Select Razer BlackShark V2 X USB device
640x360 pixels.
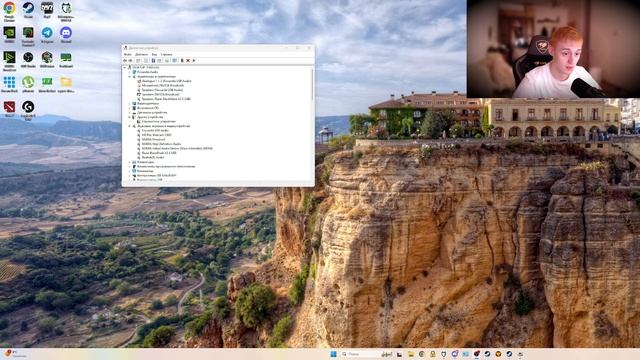(159, 153)
